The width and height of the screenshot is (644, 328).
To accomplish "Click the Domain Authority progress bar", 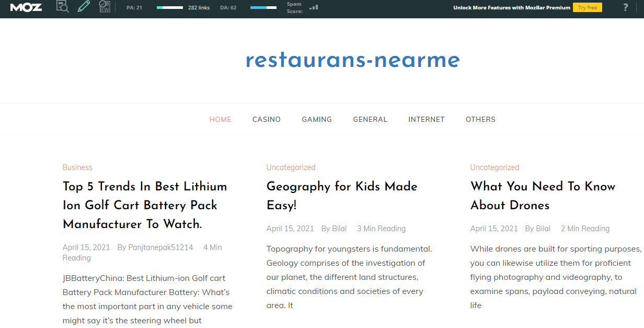I will 263,8.
